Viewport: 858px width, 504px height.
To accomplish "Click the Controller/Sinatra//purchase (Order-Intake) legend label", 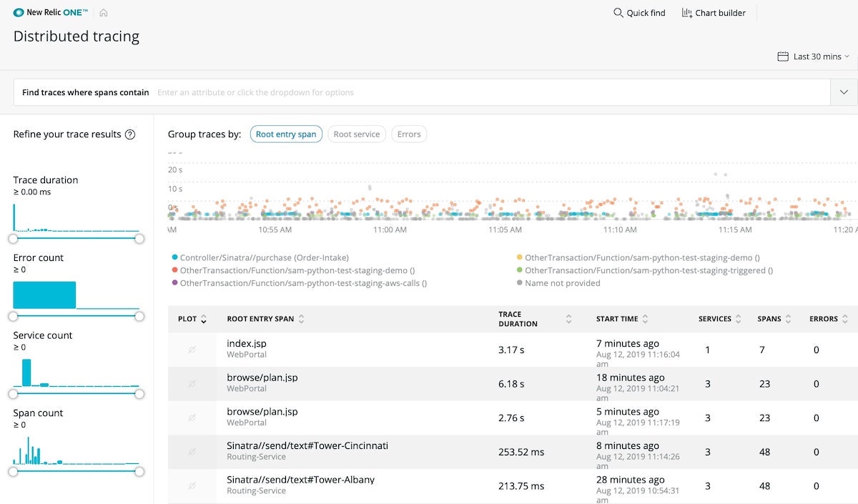I will [265, 258].
